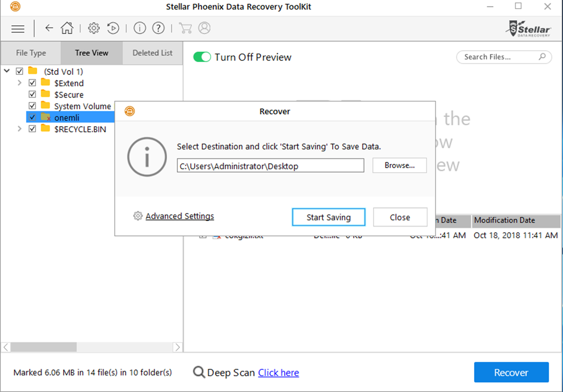Uncheck the Std Vol 1 checkbox
This screenshot has width=563, height=392.
[19, 71]
